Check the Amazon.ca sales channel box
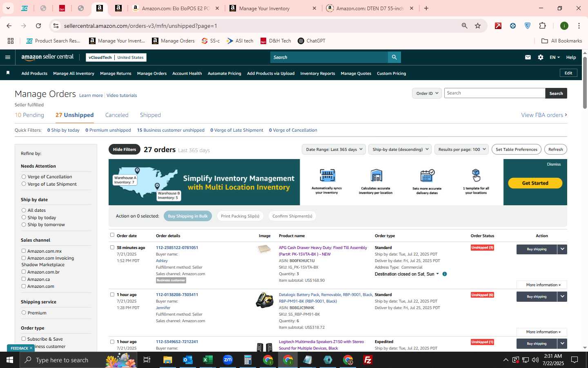Screen dimensions: 588x368 (x=24, y=279)
